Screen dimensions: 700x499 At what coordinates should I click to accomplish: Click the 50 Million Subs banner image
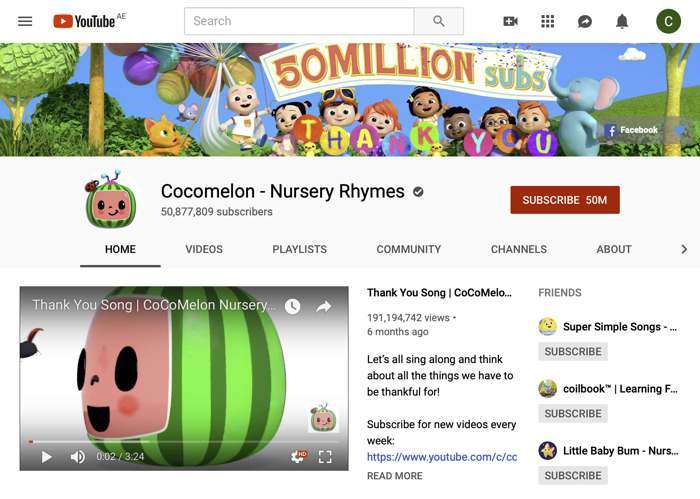pos(350,100)
